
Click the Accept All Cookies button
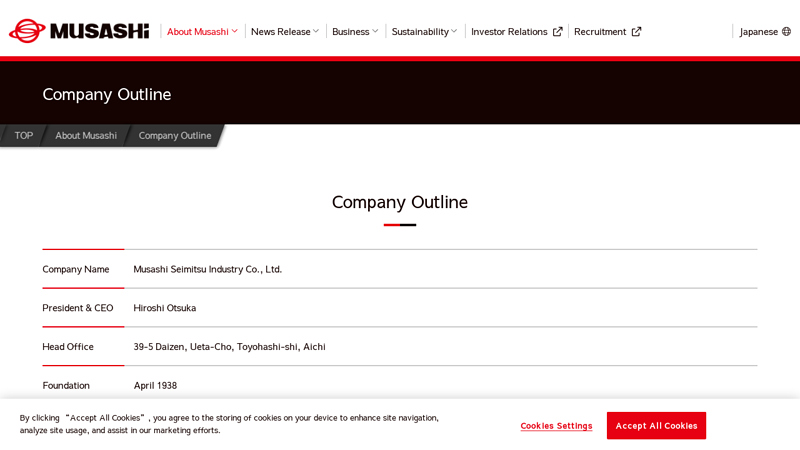point(656,426)
